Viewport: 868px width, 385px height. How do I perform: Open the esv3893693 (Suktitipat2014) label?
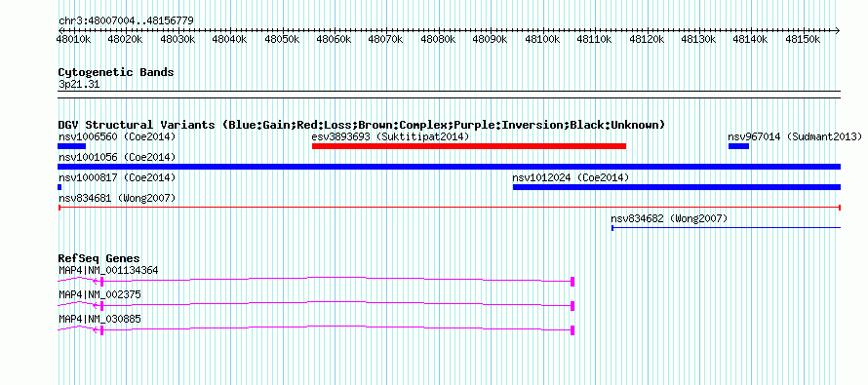[x=390, y=136]
